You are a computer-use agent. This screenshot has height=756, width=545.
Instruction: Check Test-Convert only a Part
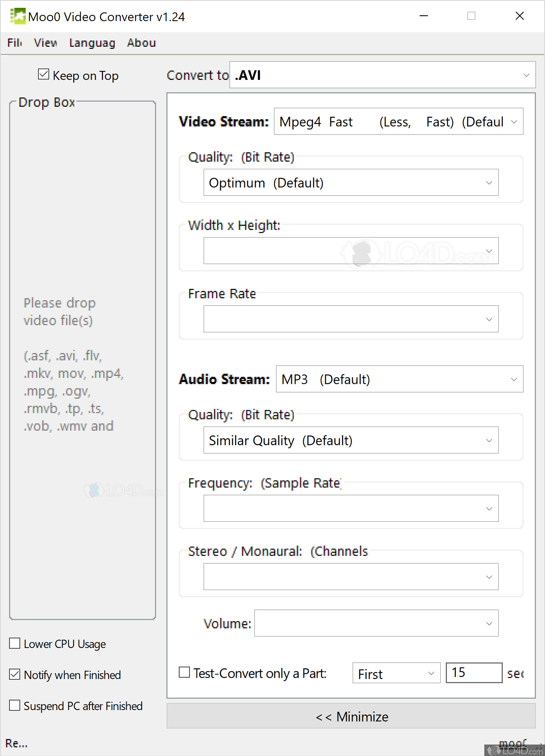pos(184,672)
